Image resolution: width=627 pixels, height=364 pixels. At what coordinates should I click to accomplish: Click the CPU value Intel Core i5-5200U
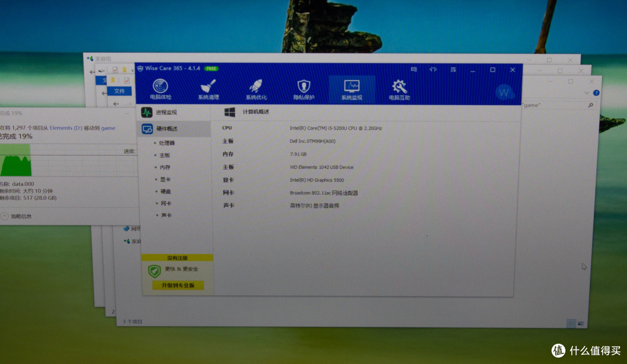(x=336, y=128)
